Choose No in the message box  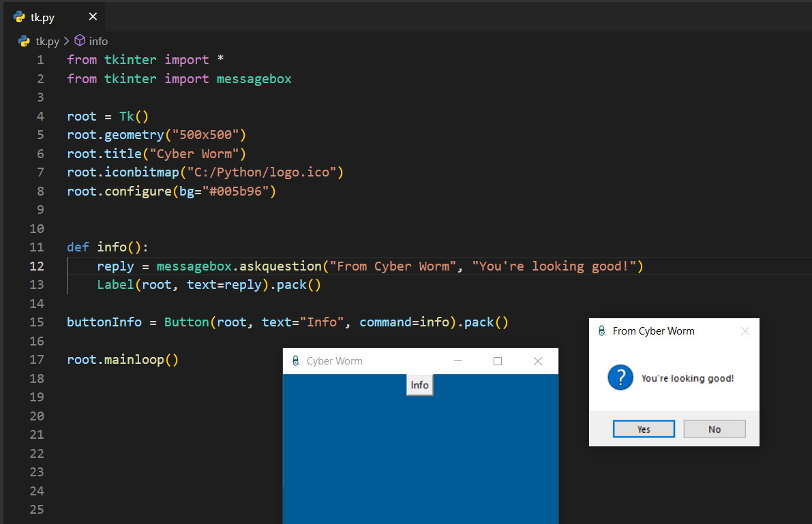[714, 429]
